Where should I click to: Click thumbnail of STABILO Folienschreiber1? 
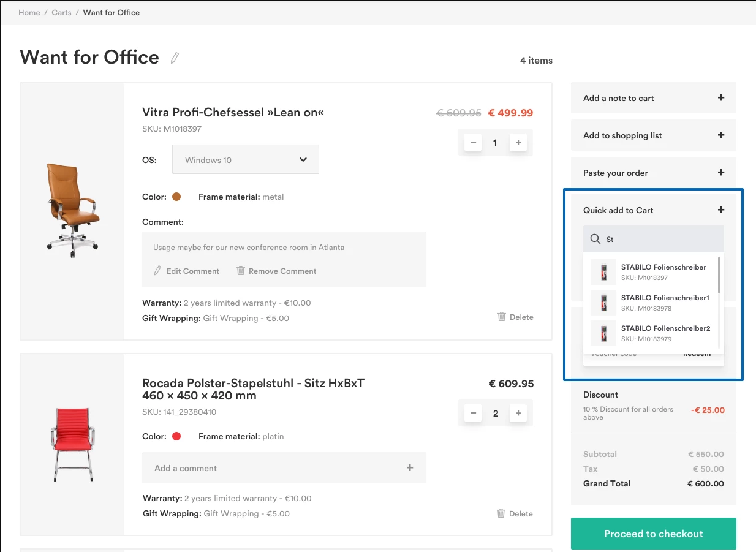603,303
